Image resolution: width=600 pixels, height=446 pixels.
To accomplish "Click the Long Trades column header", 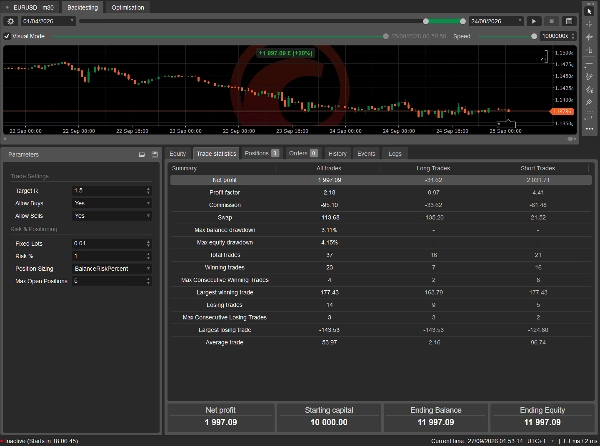I will (433, 168).
